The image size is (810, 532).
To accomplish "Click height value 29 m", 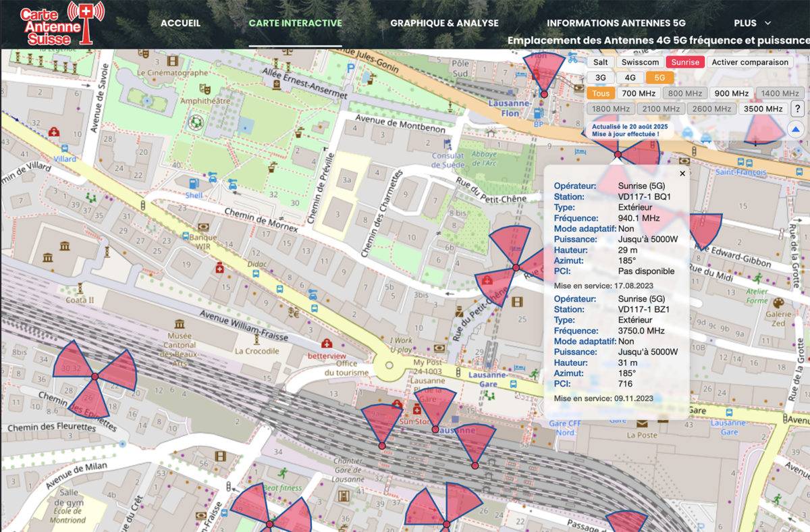I will point(628,250).
